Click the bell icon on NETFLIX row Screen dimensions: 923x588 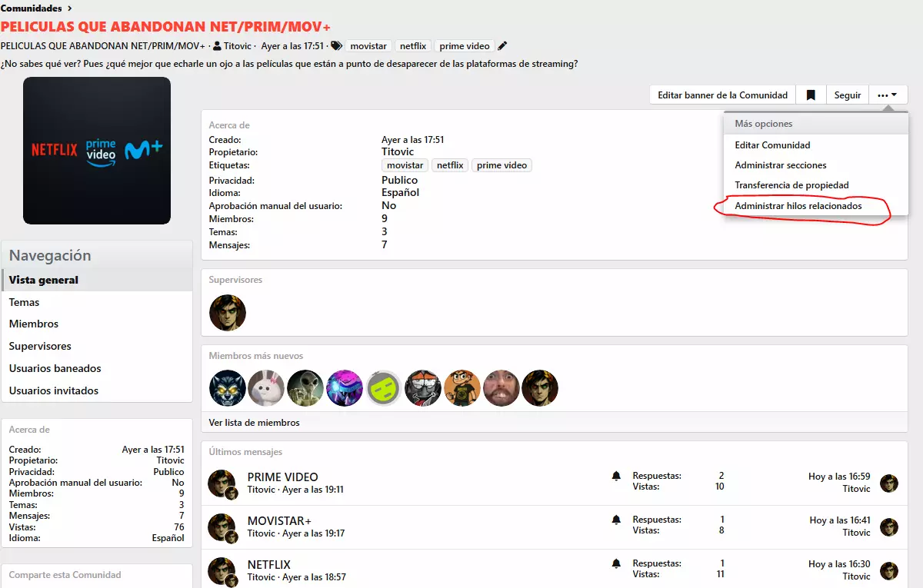[616, 564]
